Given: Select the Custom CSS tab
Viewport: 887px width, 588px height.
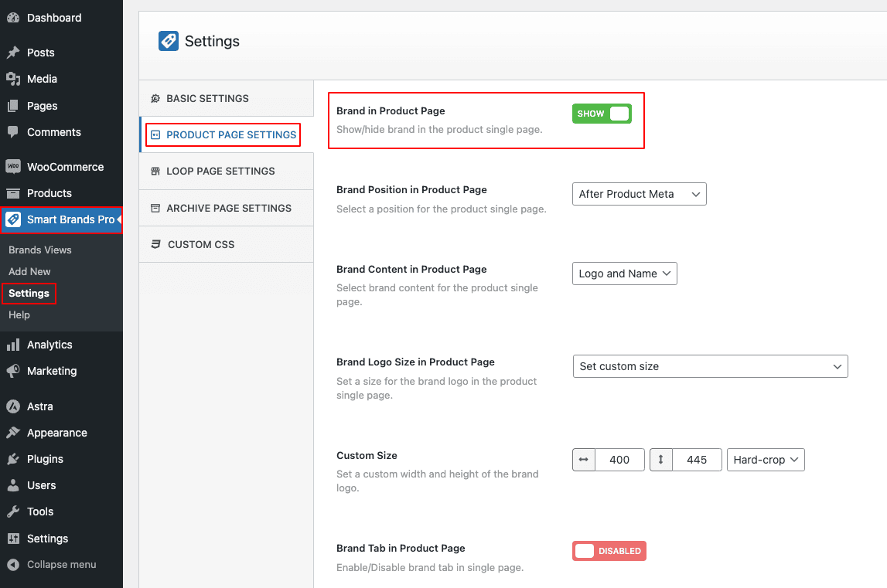Looking at the screenshot, I should pos(201,244).
